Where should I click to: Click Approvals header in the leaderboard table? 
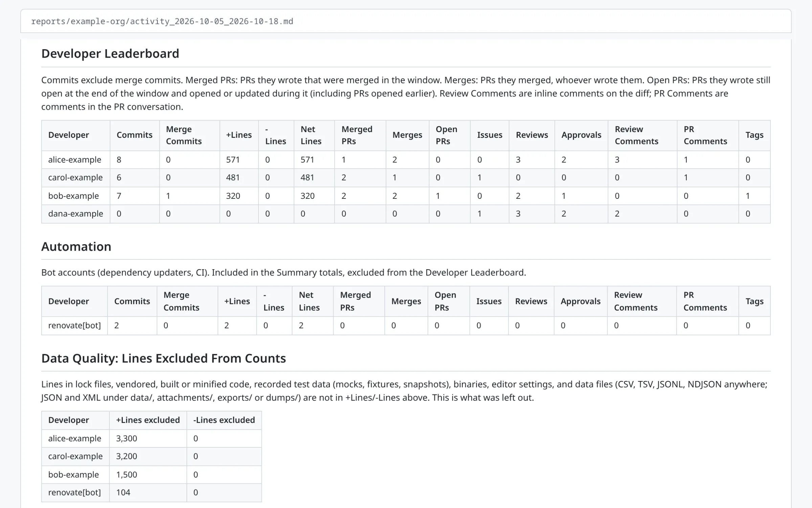click(581, 135)
